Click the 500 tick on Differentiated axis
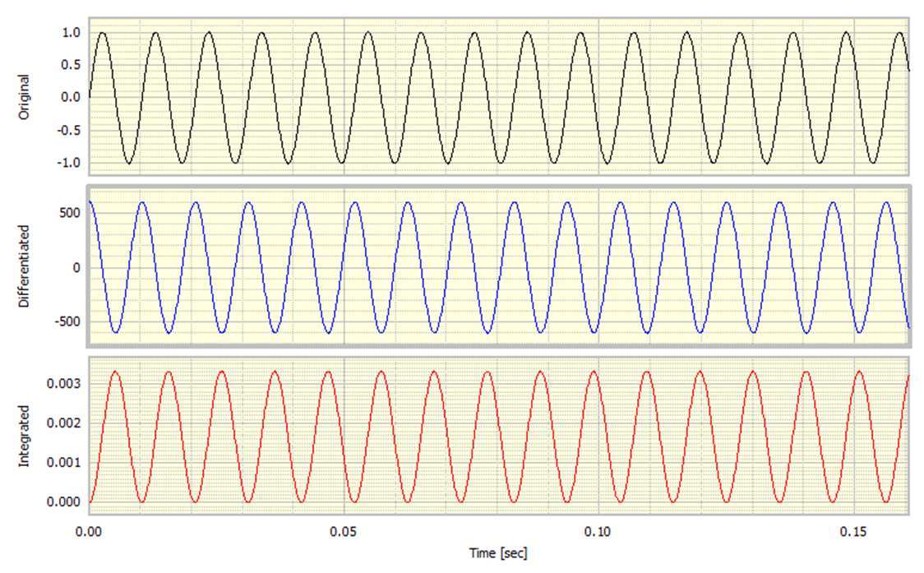This screenshot has width=924, height=573. click(70, 213)
